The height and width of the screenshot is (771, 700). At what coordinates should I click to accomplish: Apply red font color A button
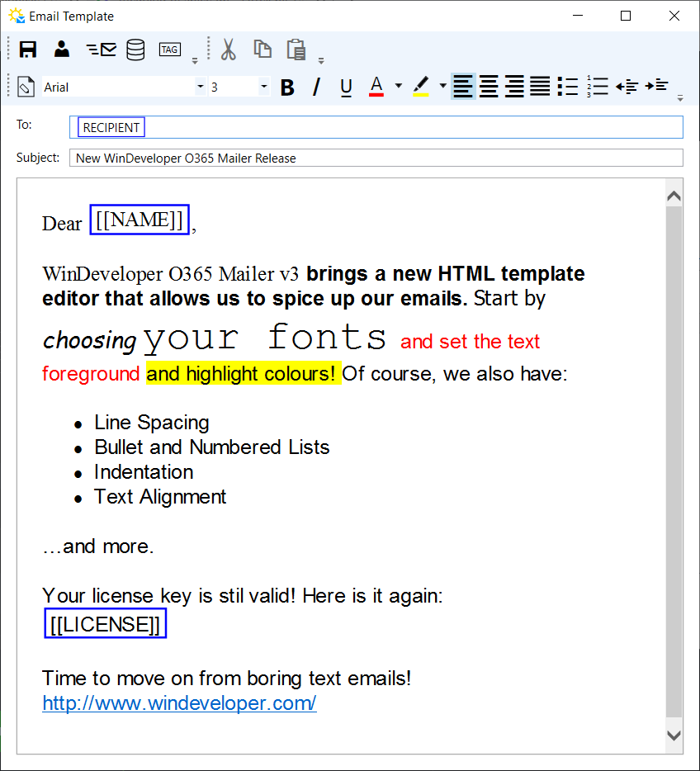coord(376,87)
